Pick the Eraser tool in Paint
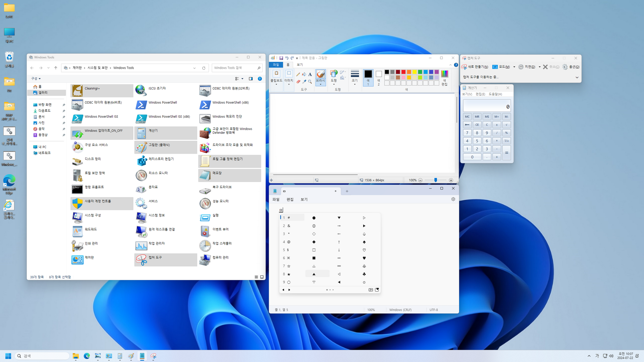 (x=298, y=81)
